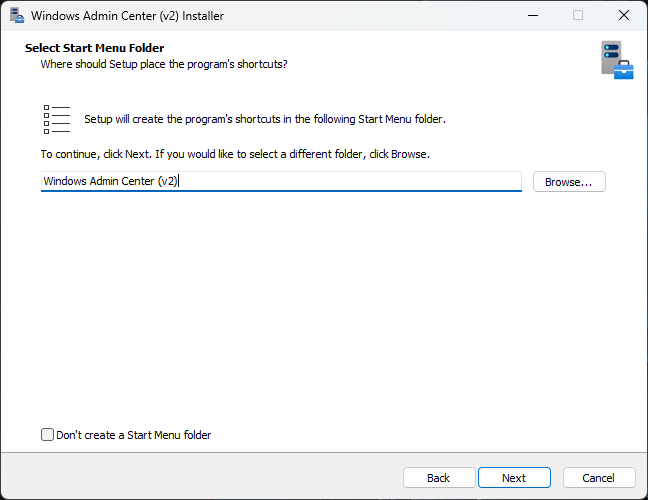Screen dimensions: 648x500
Task: Close the Windows Admin Center installer
Action: [x=624, y=16]
